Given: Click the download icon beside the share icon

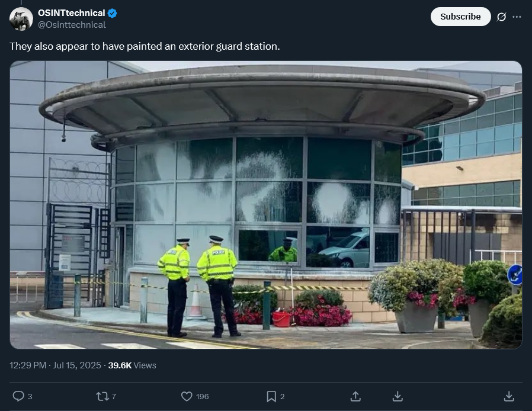Looking at the screenshot, I should (x=398, y=396).
